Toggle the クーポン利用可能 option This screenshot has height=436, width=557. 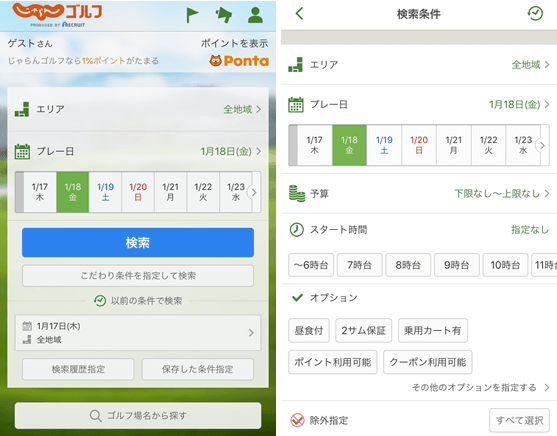coord(427,362)
